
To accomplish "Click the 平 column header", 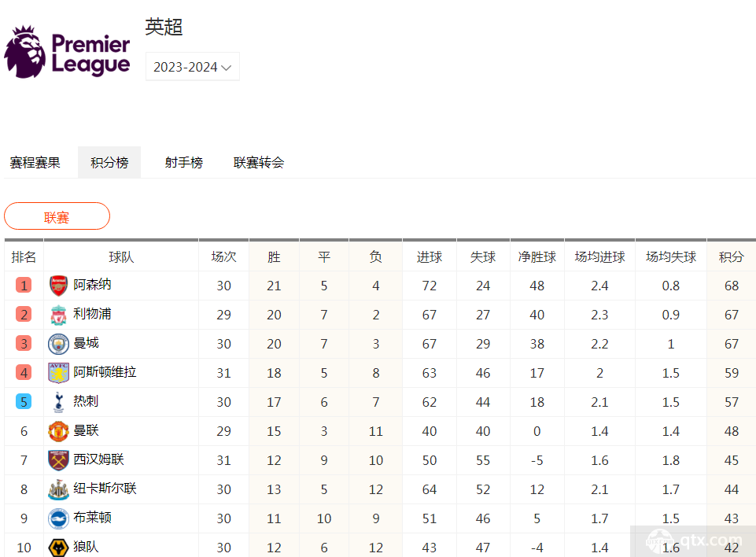I will tap(324, 257).
